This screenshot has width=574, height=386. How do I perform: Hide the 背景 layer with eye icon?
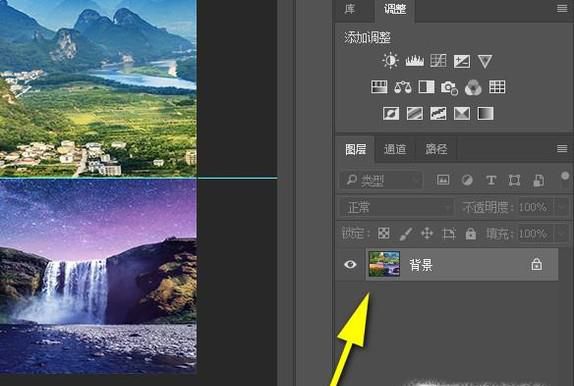(x=350, y=264)
